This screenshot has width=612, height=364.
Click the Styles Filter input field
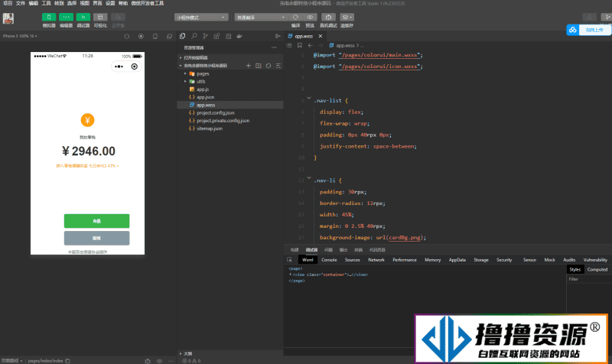[589, 279]
